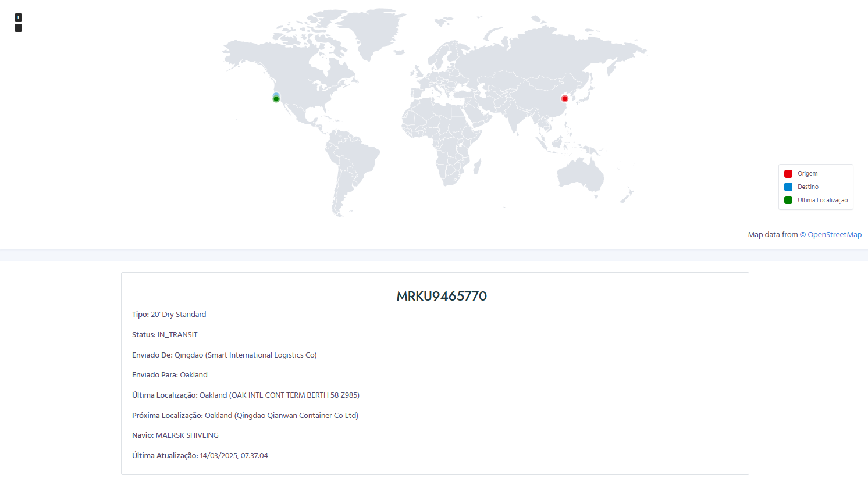Zoom in the map with plus button
This screenshot has height=482, width=868.
(x=18, y=17)
